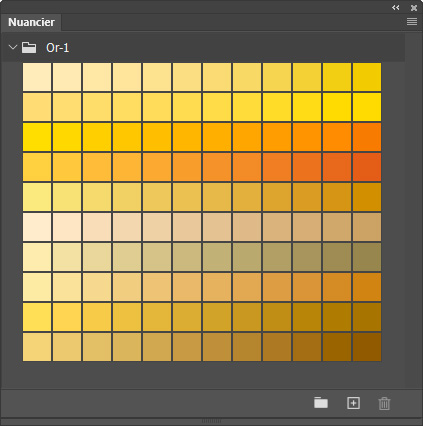423x426 pixels.
Task: Collapse the panel with double-arrow icon
Action: pos(396,7)
